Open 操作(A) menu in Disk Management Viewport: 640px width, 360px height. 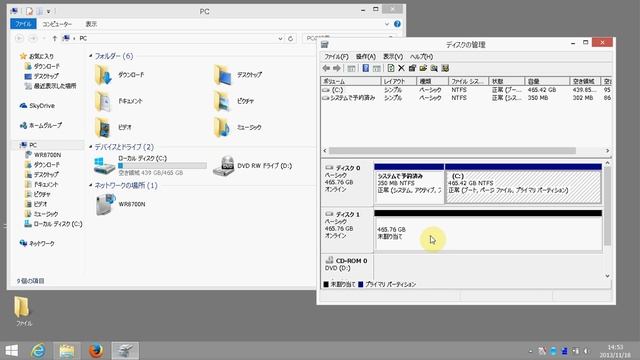[366, 56]
